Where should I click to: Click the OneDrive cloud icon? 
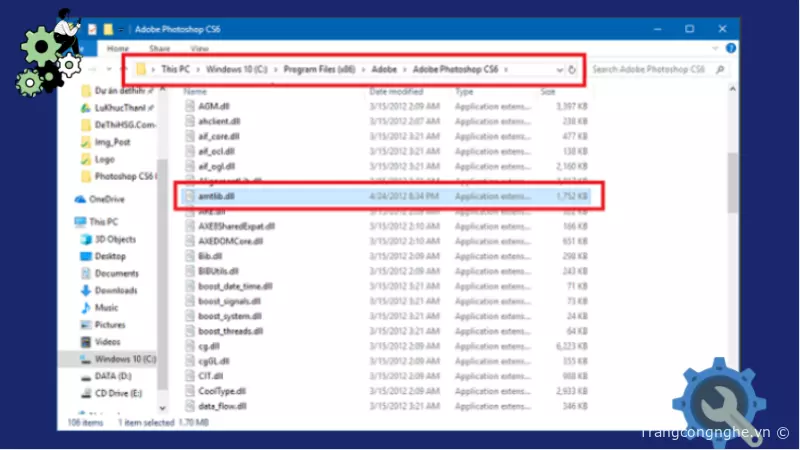[81, 199]
